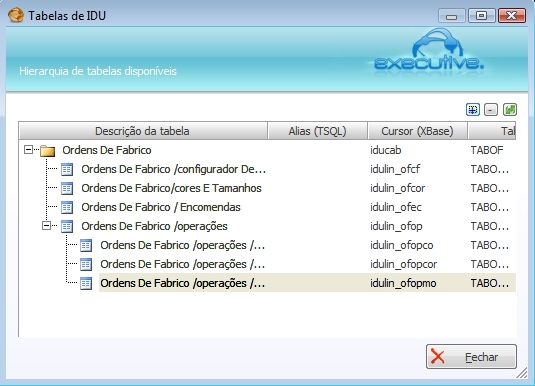Screen dimensions: 535x386
Task: Close dialog with the Fechar button
Action: 471,357
